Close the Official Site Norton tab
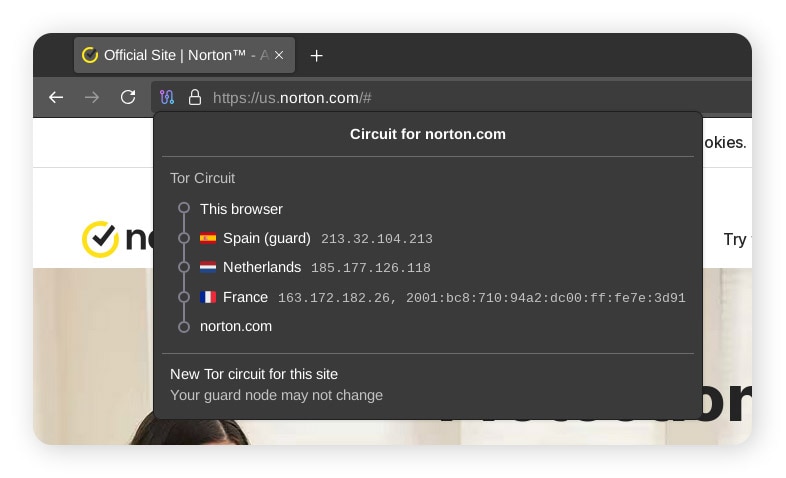This screenshot has height=478, width=786. pos(279,56)
